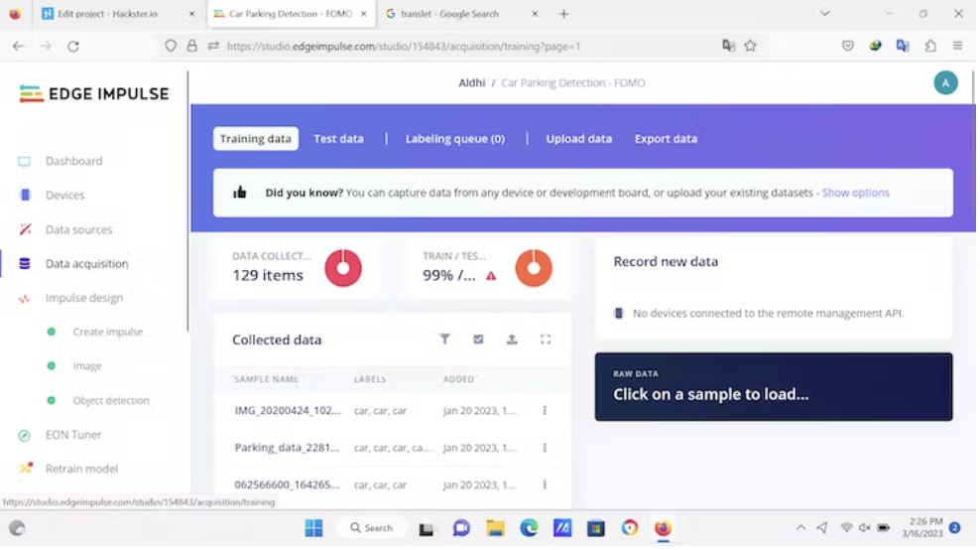
Task: Switch to the Test data tab
Action: click(x=338, y=139)
